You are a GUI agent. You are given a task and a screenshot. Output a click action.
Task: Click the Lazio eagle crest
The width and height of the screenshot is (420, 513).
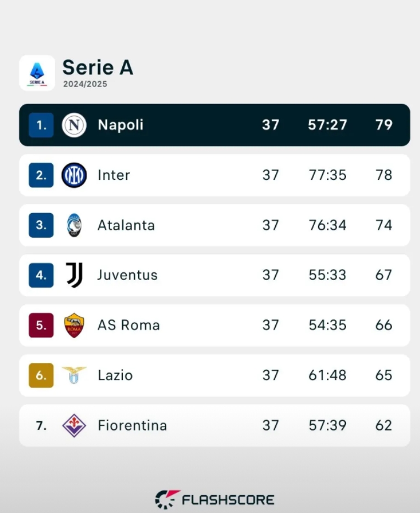click(x=74, y=375)
